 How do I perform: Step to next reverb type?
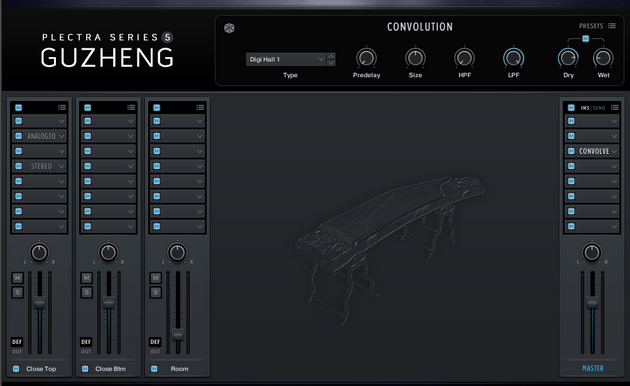click(x=331, y=63)
